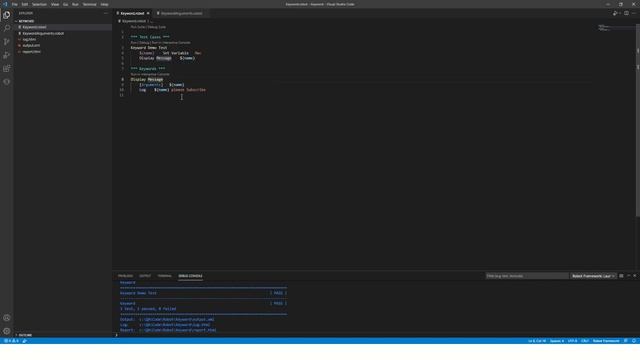Viewport: 640px width, 360px height.
Task: Switch to the Problems panel tab
Action: tap(125, 276)
